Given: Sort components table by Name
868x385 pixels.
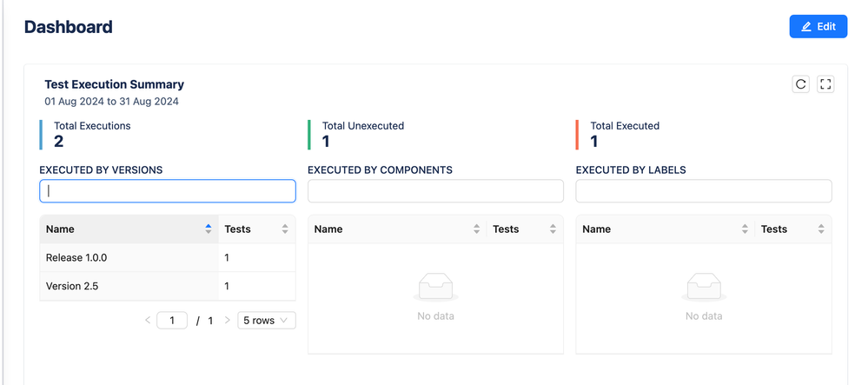Looking at the screenshot, I should 476,229.
